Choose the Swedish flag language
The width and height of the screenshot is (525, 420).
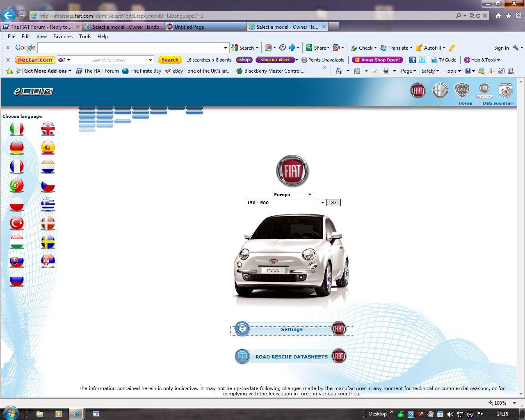(48, 242)
